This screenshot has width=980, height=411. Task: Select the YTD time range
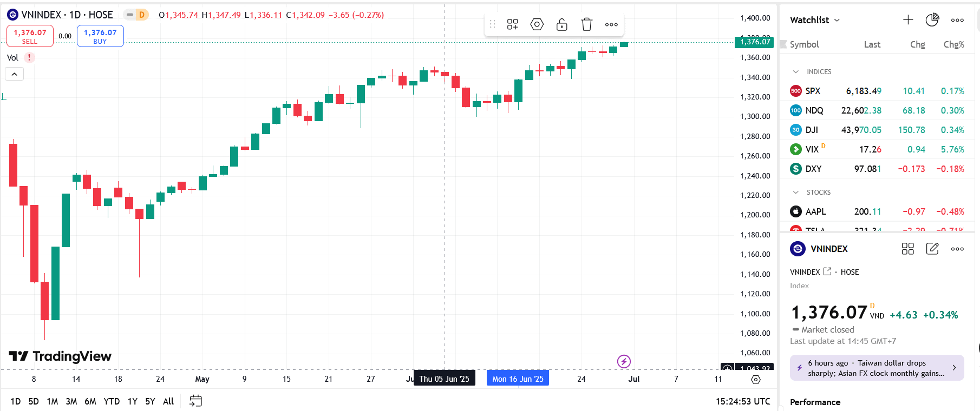(x=112, y=401)
